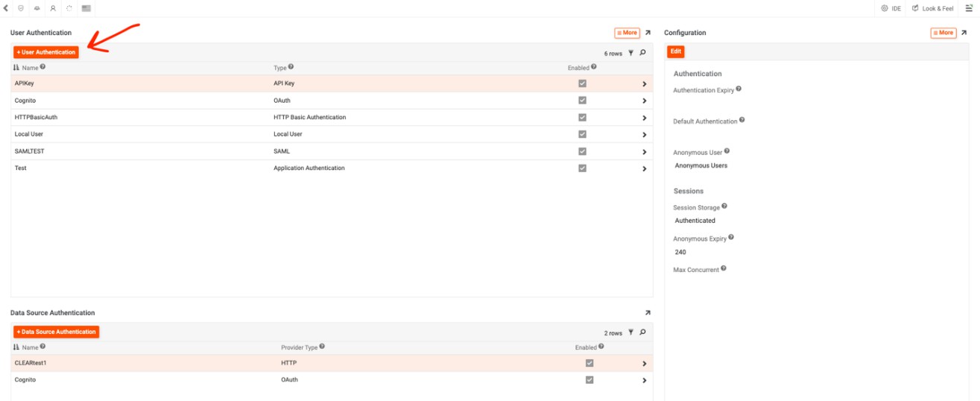Click Edit button in Configuration panel
The image size is (980, 401).
675,51
